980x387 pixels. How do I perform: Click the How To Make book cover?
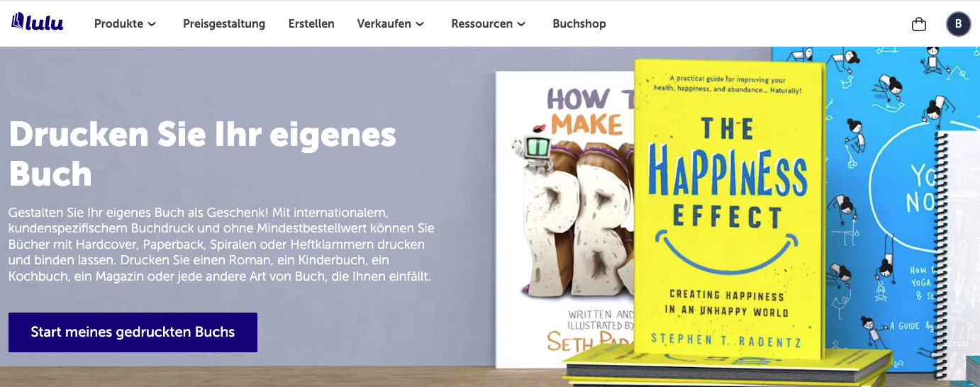(564, 220)
